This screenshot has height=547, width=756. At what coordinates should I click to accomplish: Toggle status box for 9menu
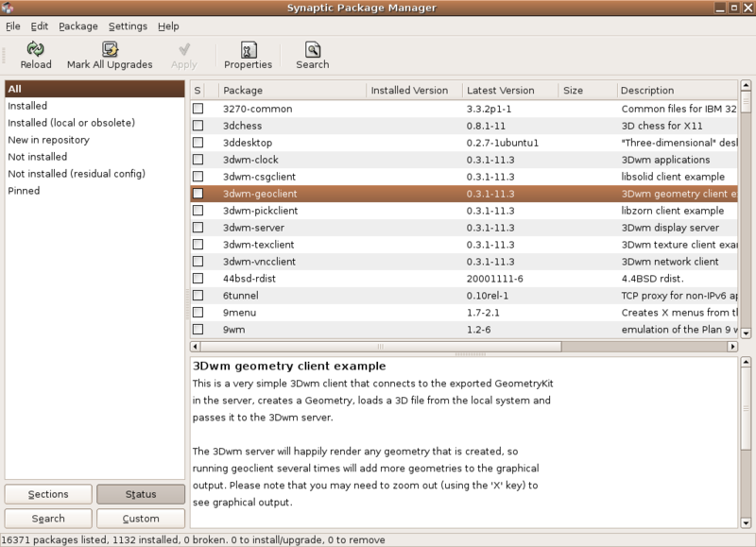coord(198,313)
